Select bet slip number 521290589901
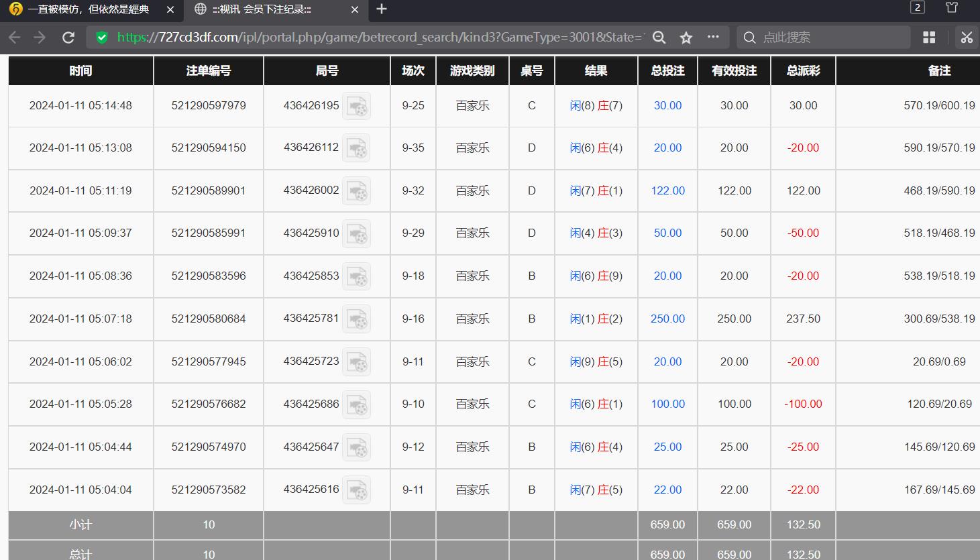Screen dimensions: 980x560 click(209, 191)
